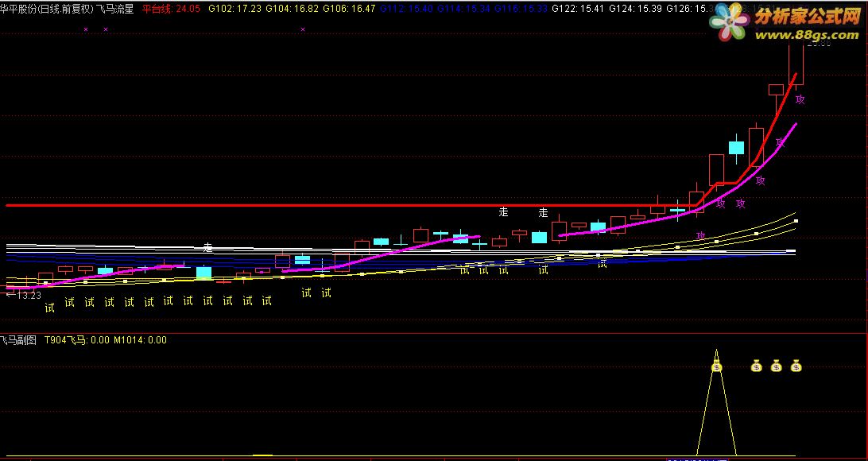Select the white G122: 15.41 value

coord(579,9)
